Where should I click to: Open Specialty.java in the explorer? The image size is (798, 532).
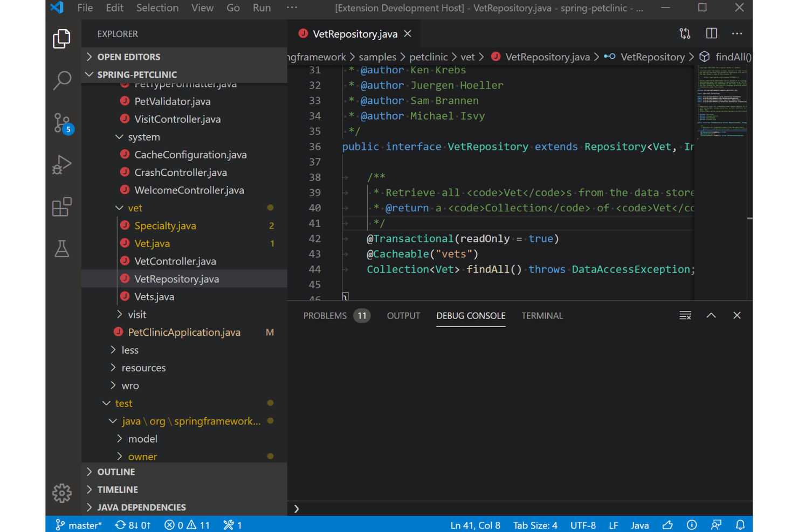(184, 226)
